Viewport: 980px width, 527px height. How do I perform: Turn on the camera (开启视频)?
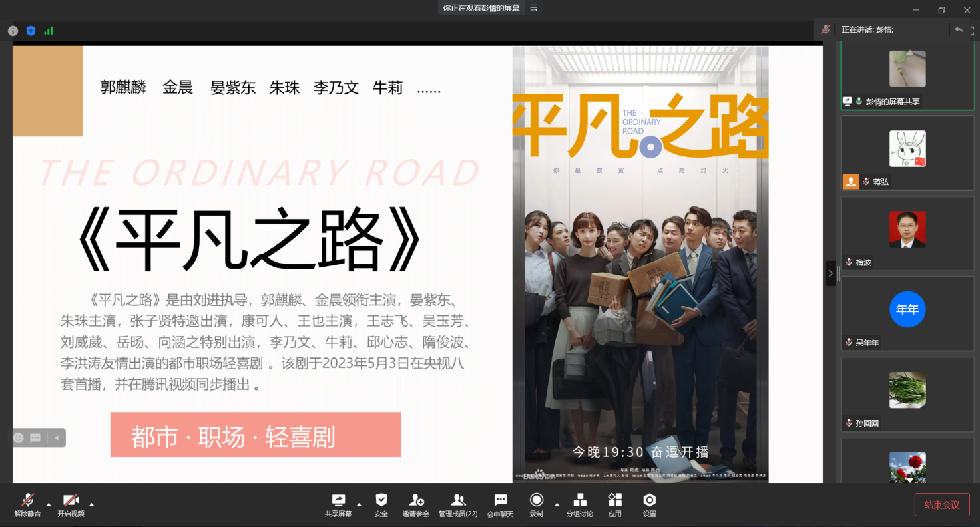point(71,505)
